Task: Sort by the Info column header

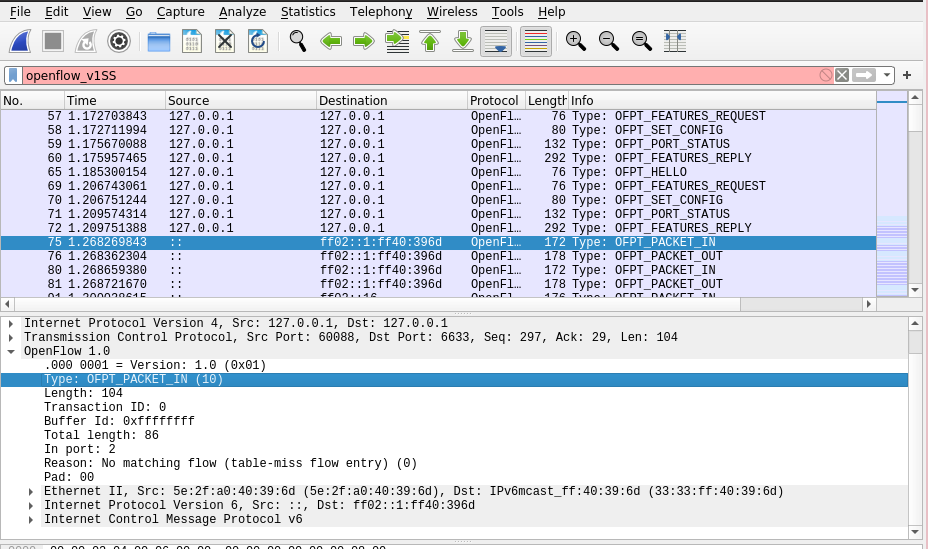Action: click(x=721, y=101)
